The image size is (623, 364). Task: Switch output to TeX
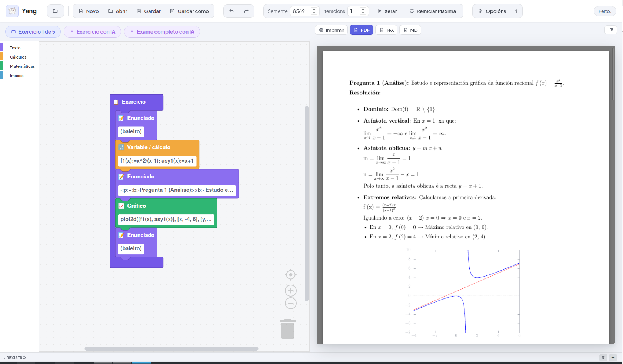386,30
